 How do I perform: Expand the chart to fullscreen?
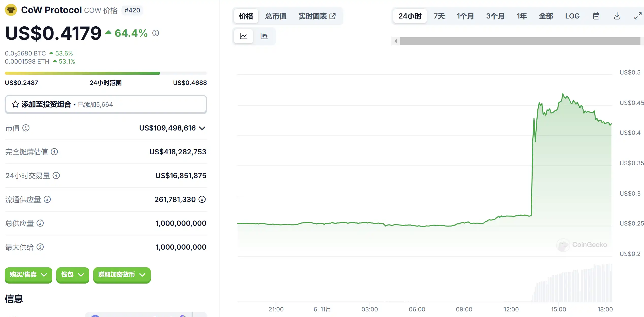coord(638,16)
